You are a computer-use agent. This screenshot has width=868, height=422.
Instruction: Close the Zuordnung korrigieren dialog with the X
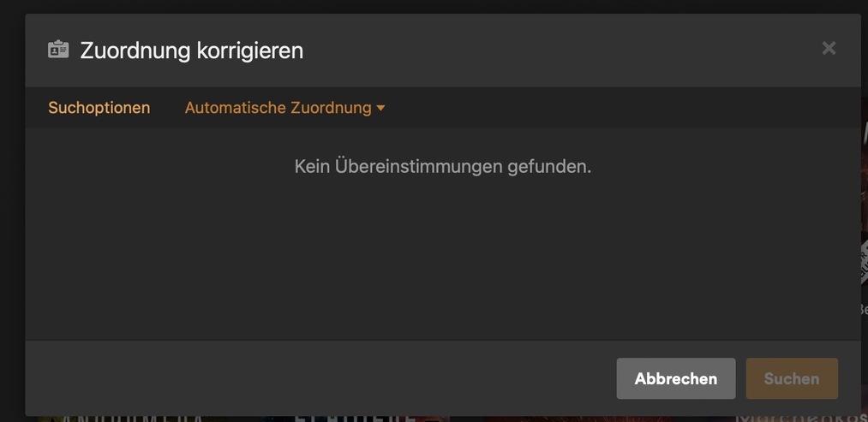[828, 49]
